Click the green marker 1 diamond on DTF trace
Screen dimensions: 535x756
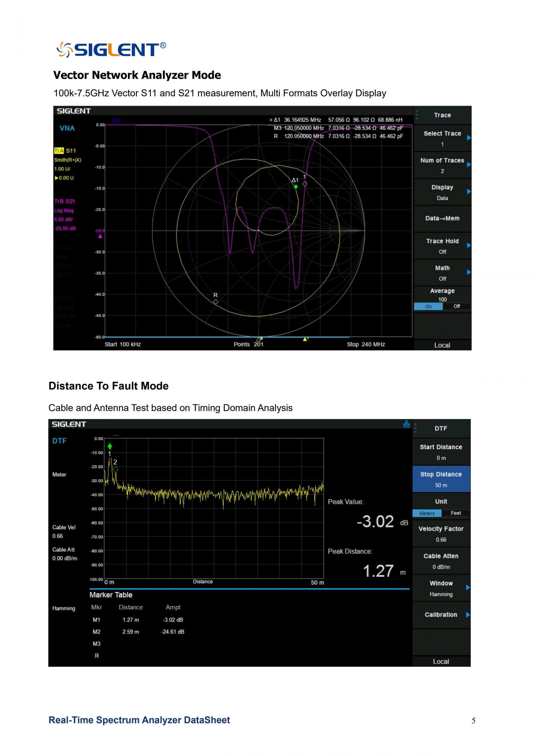click(110, 446)
